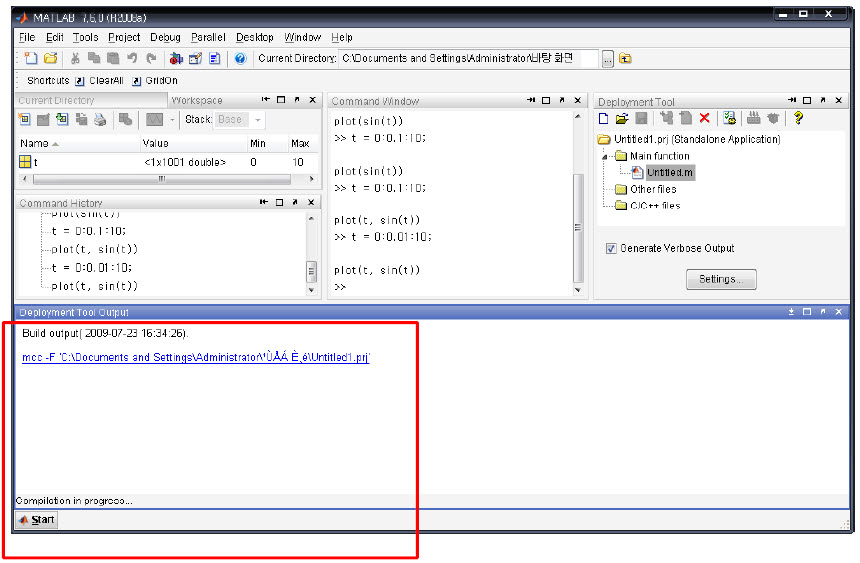Create new deployment project icon

603,118
